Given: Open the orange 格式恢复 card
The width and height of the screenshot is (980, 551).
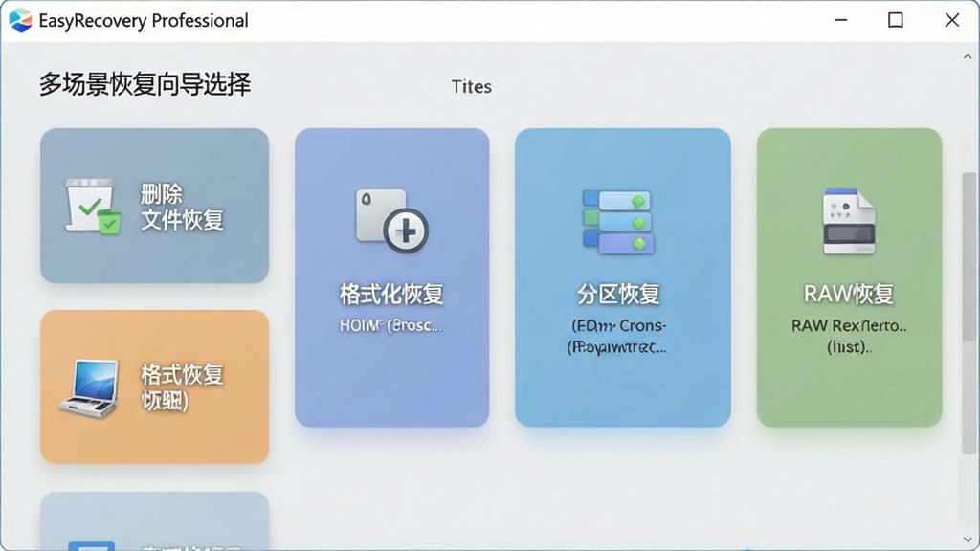Looking at the screenshot, I should [154, 386].
